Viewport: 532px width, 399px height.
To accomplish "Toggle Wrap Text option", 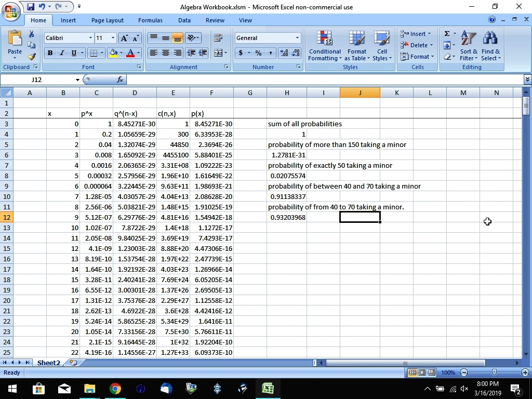I will coord(218,37).
